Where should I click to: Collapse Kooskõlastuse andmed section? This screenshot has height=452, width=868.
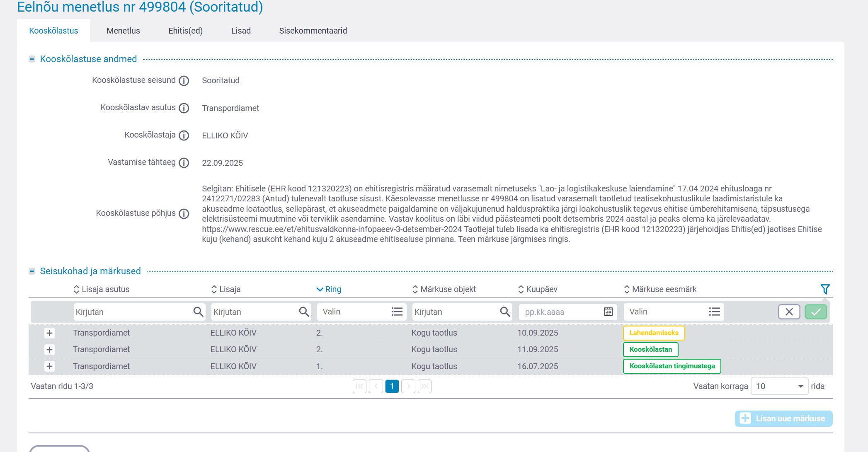tap(32, 59)
